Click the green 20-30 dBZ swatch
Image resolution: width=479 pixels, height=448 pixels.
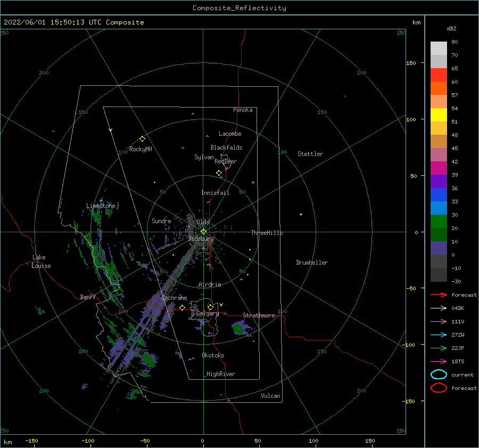[439, 222]
